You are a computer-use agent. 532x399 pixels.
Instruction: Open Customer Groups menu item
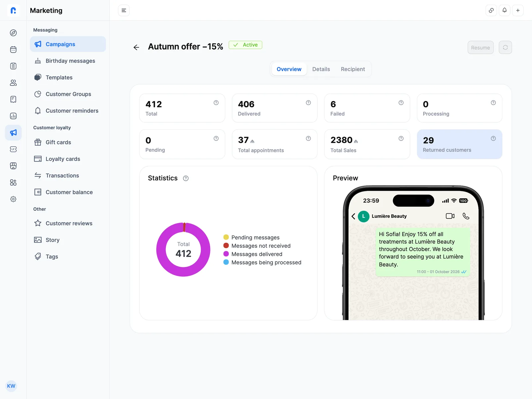tap(68, 94)
